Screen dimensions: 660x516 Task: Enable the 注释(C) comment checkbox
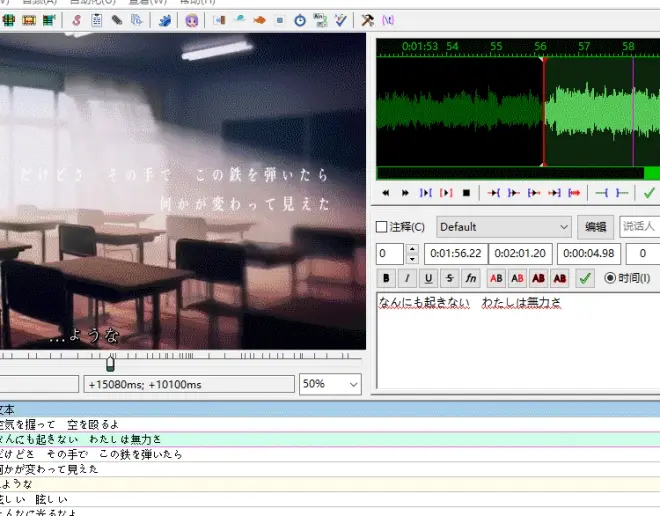tap(400, 227)
